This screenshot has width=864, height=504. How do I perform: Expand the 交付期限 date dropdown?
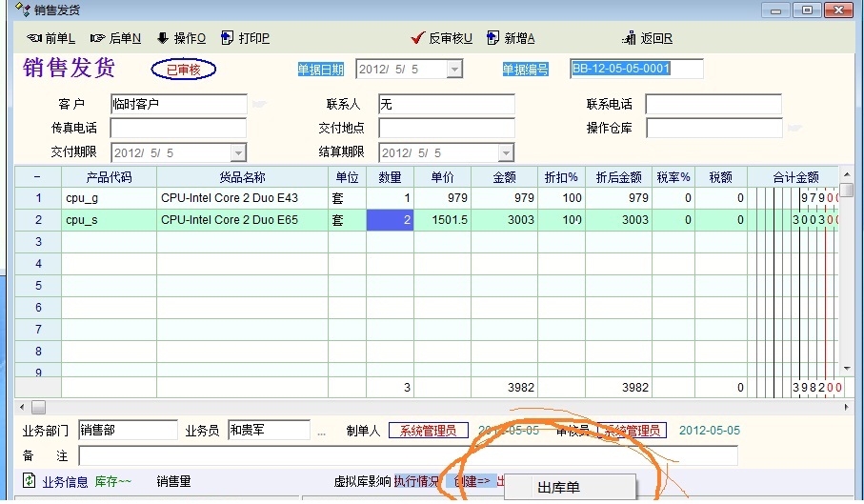pyautogui.click(x=237, y=152)
